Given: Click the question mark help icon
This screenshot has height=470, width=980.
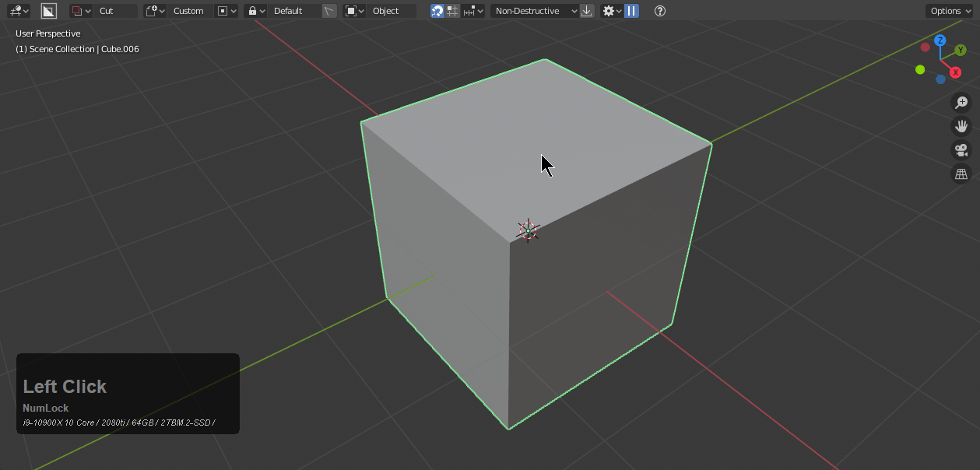Looking at the screenshot, I should tap(660, 11).
